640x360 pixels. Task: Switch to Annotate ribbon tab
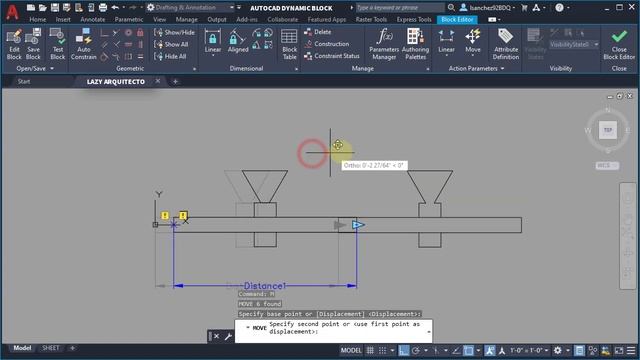tap(93, 20)
